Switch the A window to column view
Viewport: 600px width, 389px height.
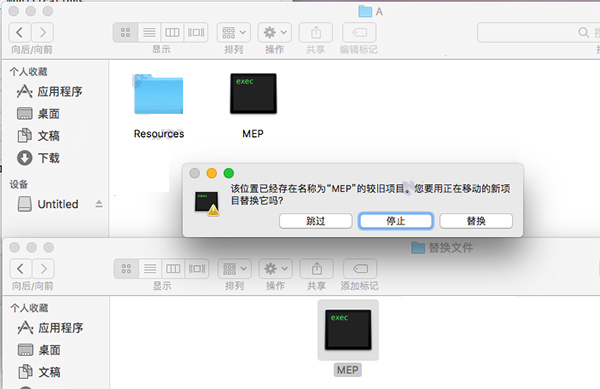pos(172,33)
